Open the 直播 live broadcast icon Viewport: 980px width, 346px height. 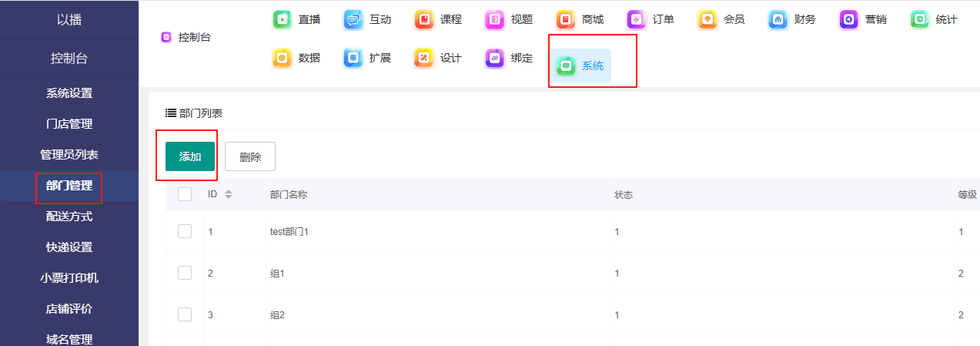point(283,19)
